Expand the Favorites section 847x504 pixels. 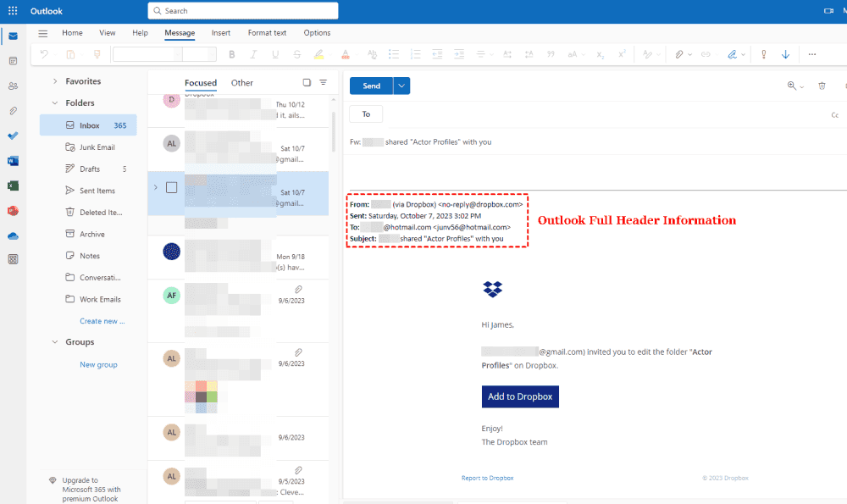click(x=54, y=81)
